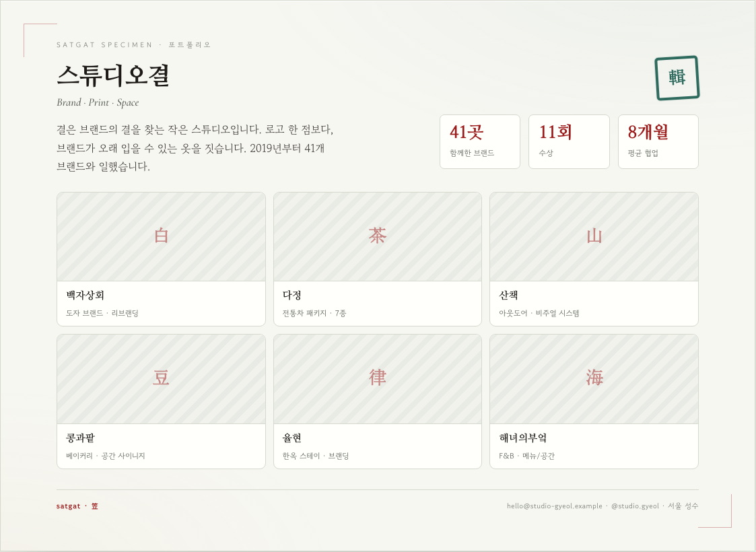
Task: Click the 서울 성수 location text
Action: point(683,506)
